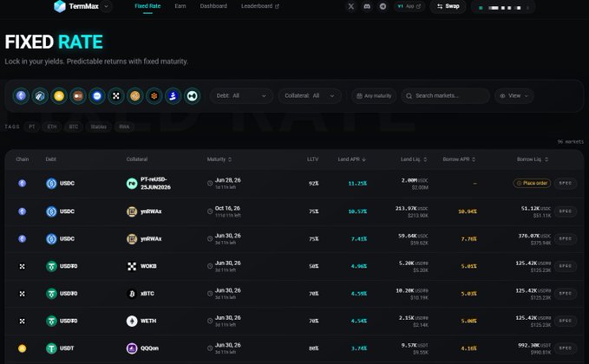Filter by the yellow BNB chain icon

point(59,96)
